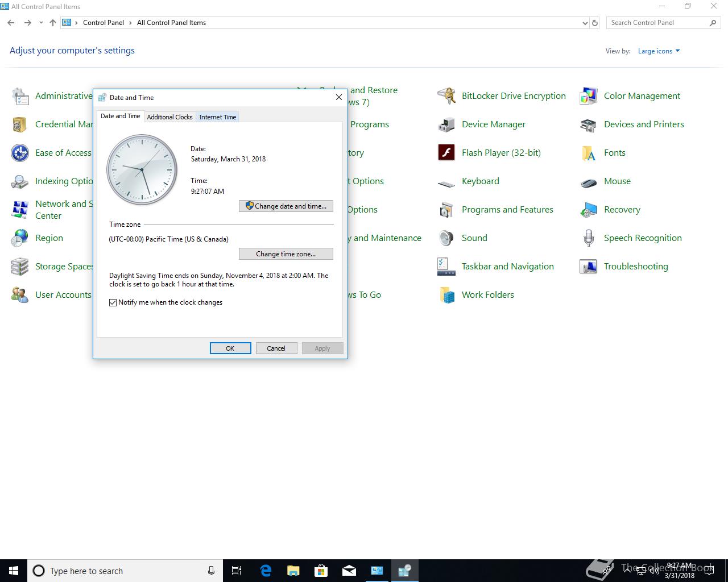Screen dimensions: 728x582
Task: Click the Flash Player (32-bit) icon
Action: point(446,153)
